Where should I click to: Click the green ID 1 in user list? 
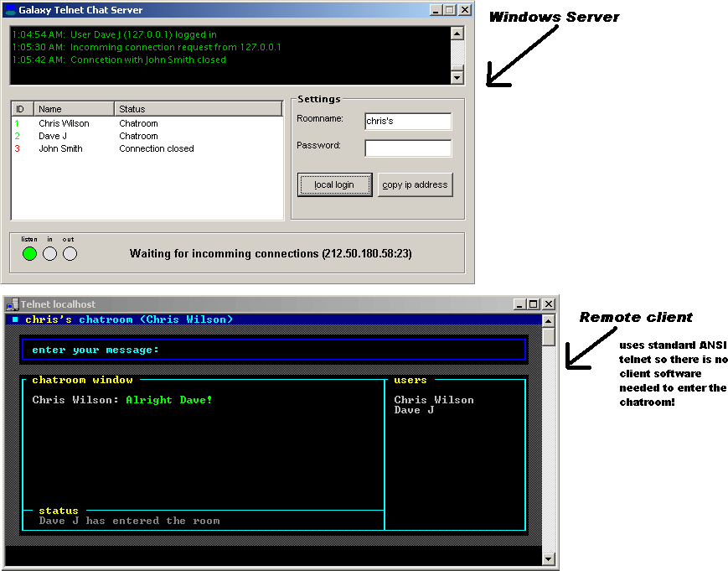(x=17, y=123)
